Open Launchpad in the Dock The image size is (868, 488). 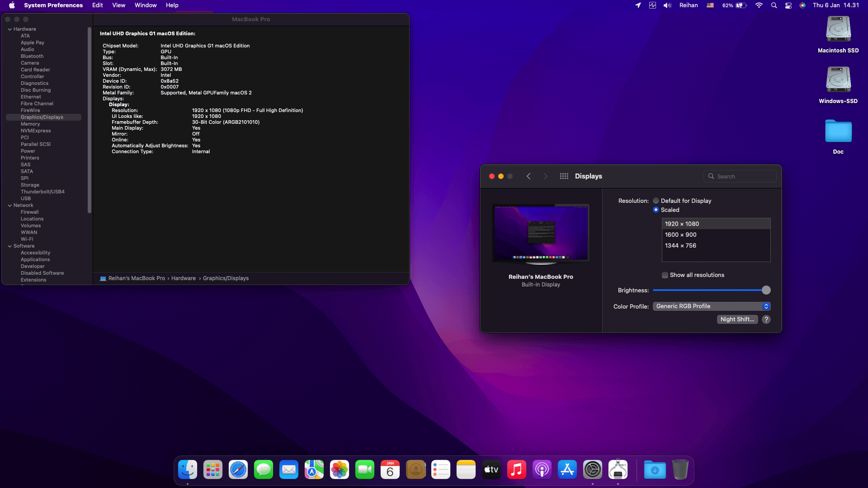[213, 470]
